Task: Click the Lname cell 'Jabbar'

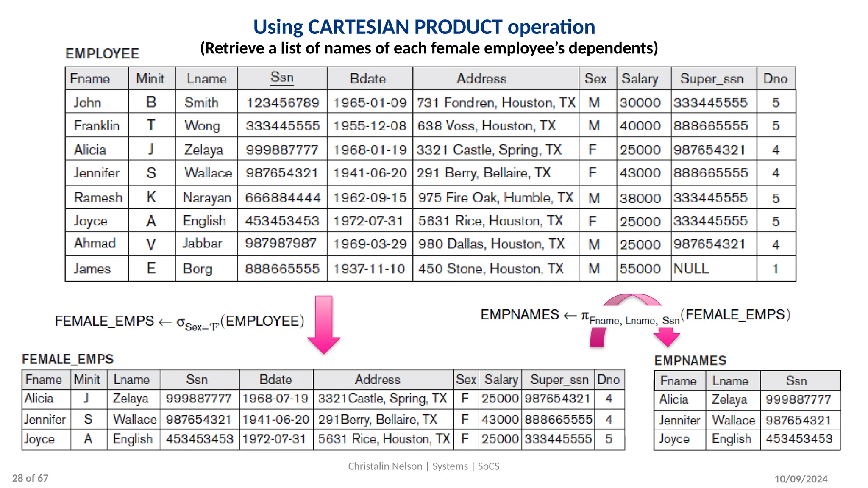Action: pos(202,243)
